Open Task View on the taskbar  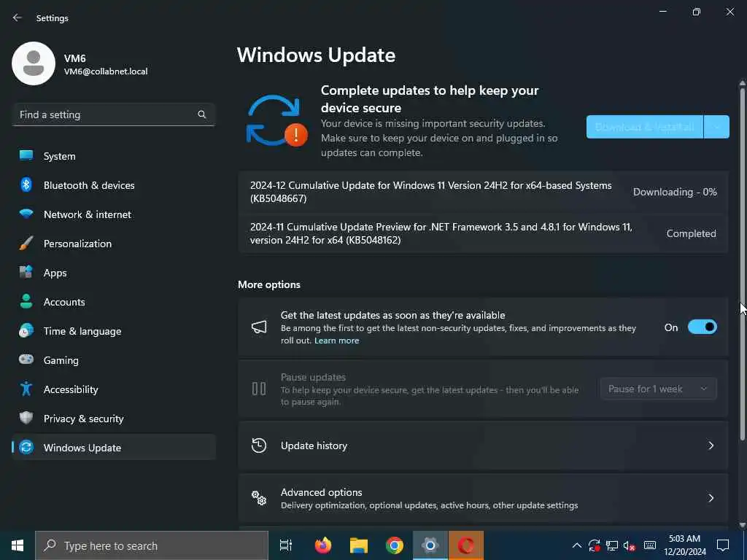click(286, 545)
